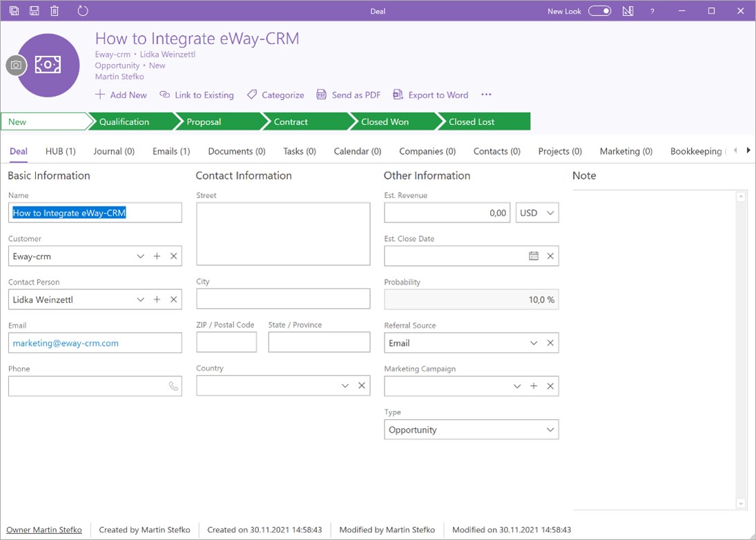Open the Country dropdown chevron
The height and width of the screenshot is (540, 756).
click(345, 386)
